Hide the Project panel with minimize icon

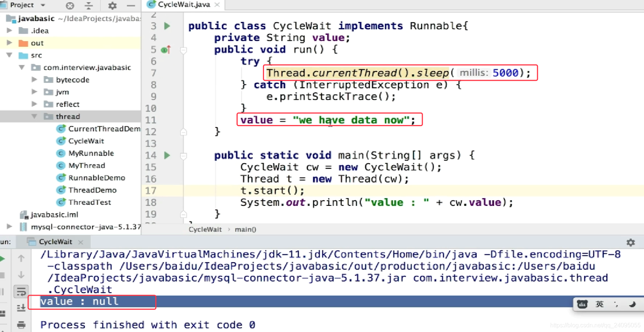(131, 6)
